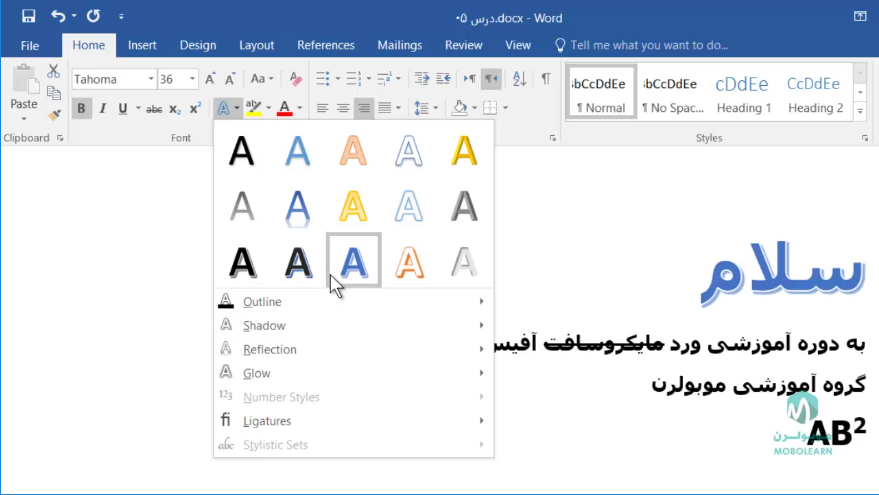Open the Outline submenu

pyautogui.click(x=353, y=302)
